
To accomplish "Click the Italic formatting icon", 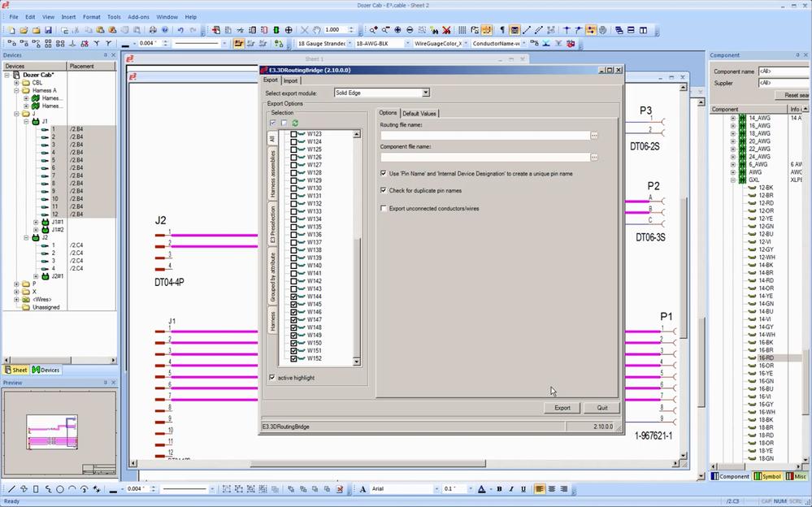I will [x=511, y=489].
